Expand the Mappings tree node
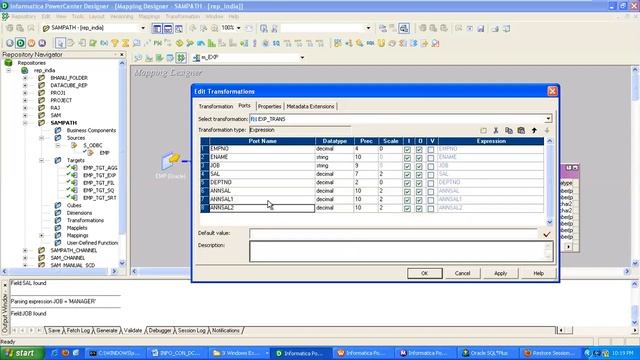Viewport: 640px width, 360px height. tap(41, 236)
